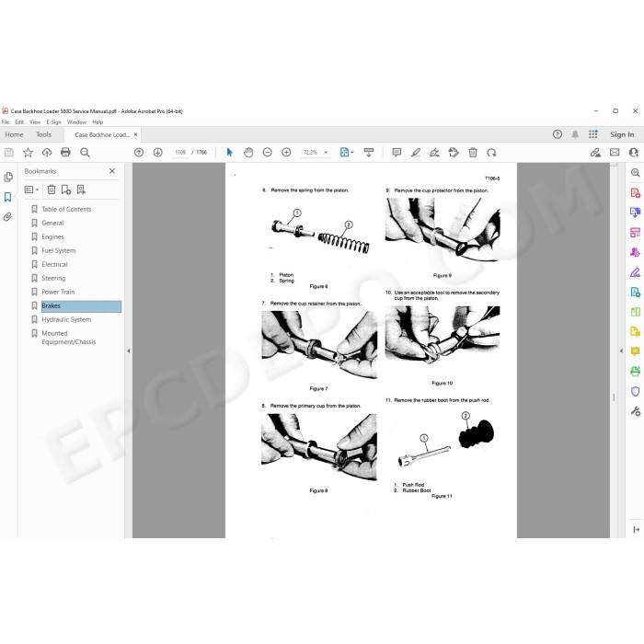Send the file by email envelope icon

pyautogui.click(x=615, y=153)
